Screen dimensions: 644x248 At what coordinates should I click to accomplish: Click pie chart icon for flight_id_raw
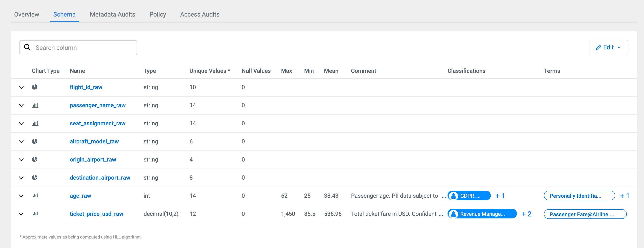pos(34,87)
